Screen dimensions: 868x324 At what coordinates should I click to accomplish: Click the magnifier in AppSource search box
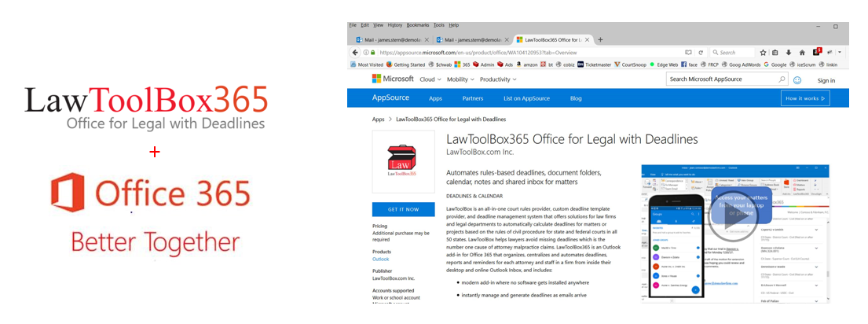point(782,79)
